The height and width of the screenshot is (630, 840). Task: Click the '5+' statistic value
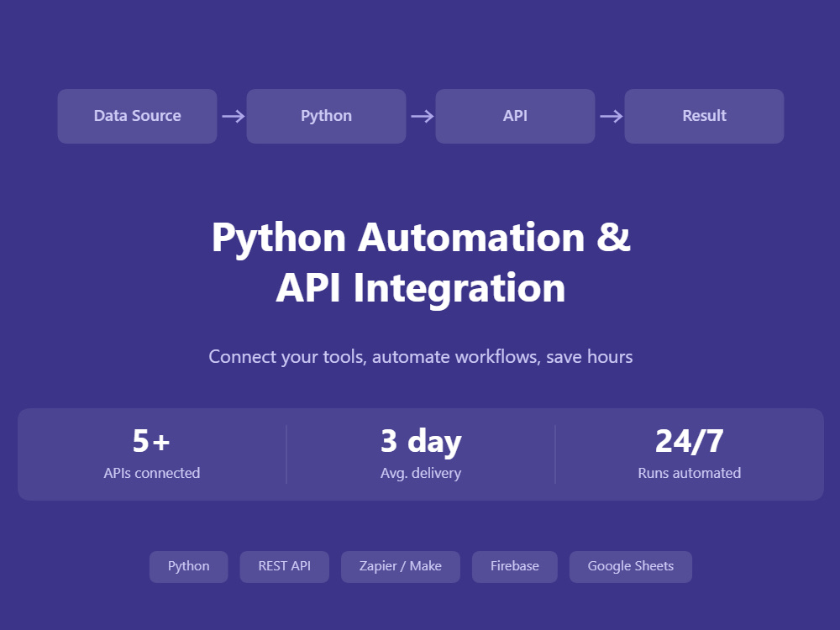click(151, 441)
